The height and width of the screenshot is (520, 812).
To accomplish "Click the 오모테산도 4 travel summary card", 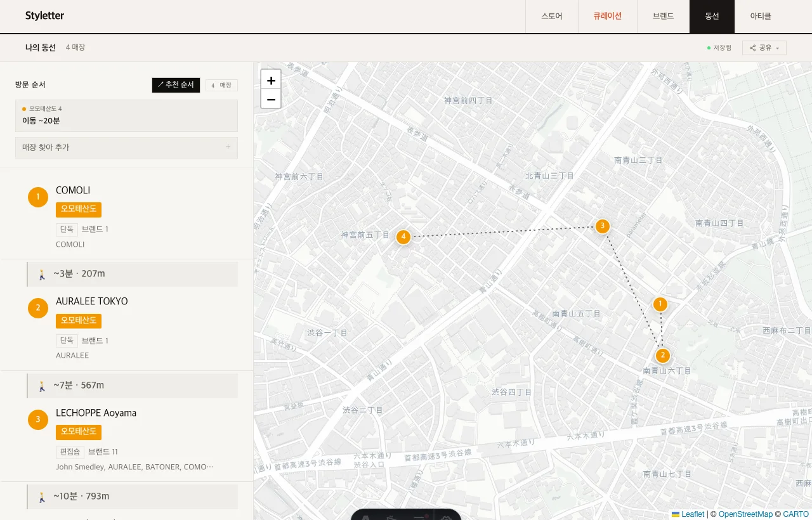I will pos(126,115).
